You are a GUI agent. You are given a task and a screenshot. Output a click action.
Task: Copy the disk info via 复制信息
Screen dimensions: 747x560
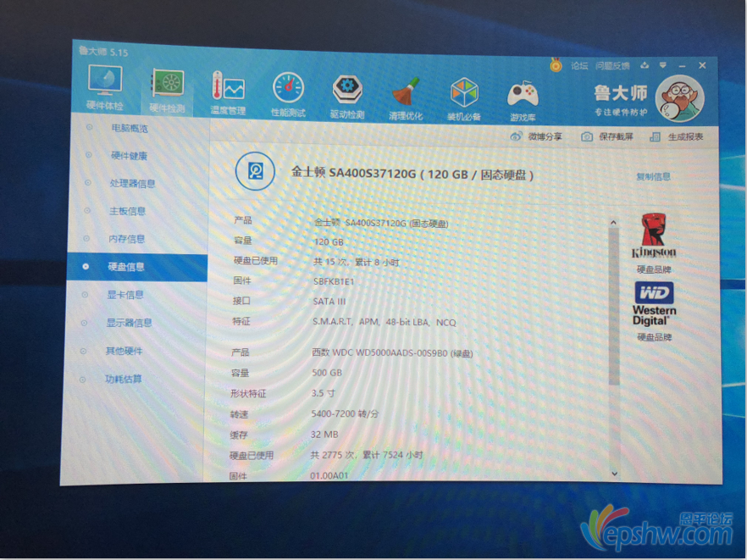653,176
